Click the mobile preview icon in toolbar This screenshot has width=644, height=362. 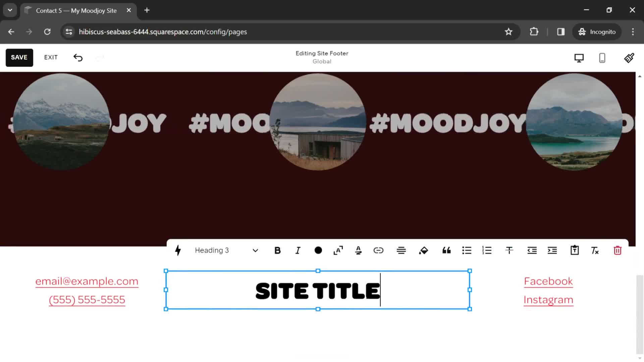pyautogui.click(x=602, y=58)
